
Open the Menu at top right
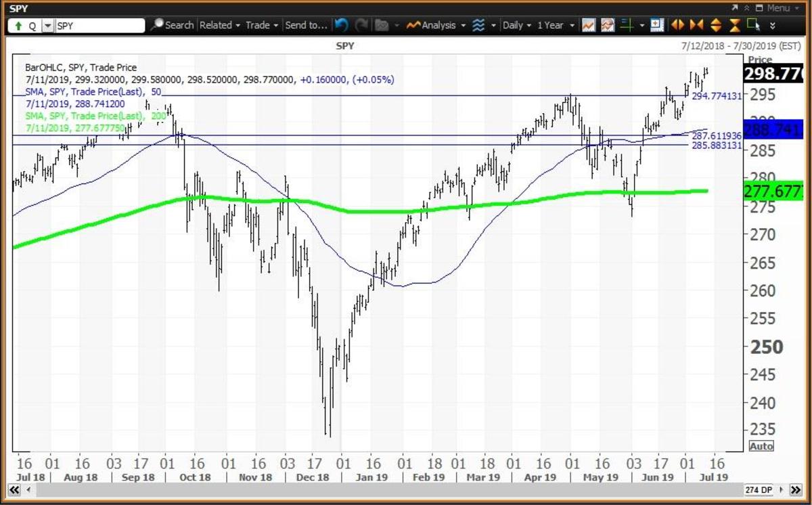[780, 8]
